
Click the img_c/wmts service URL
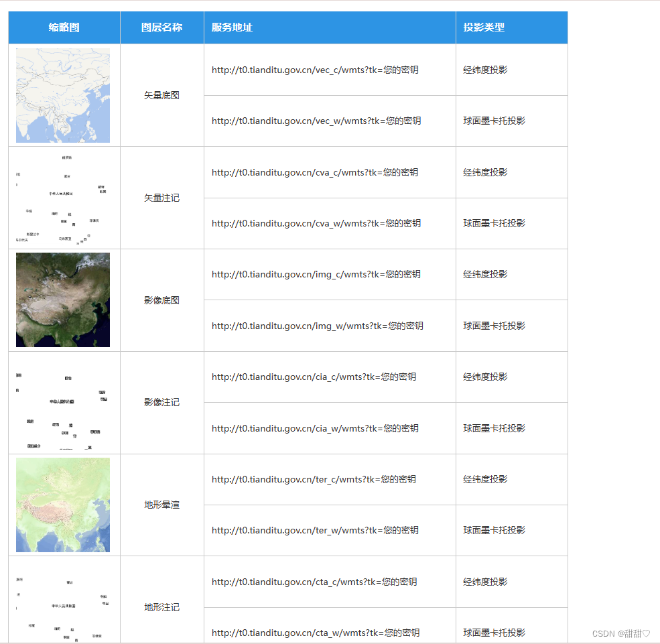coord(316,275)
